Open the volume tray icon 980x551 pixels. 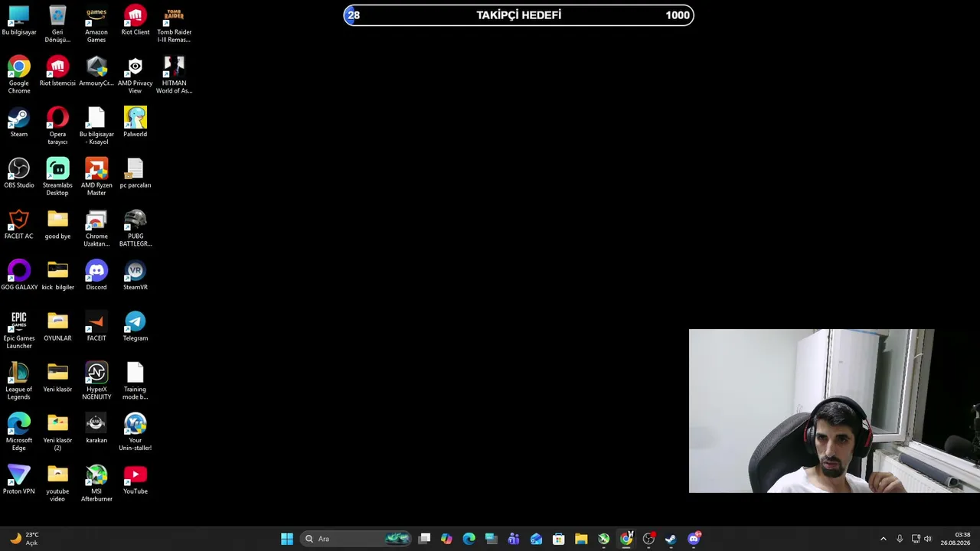pos(928,539)
